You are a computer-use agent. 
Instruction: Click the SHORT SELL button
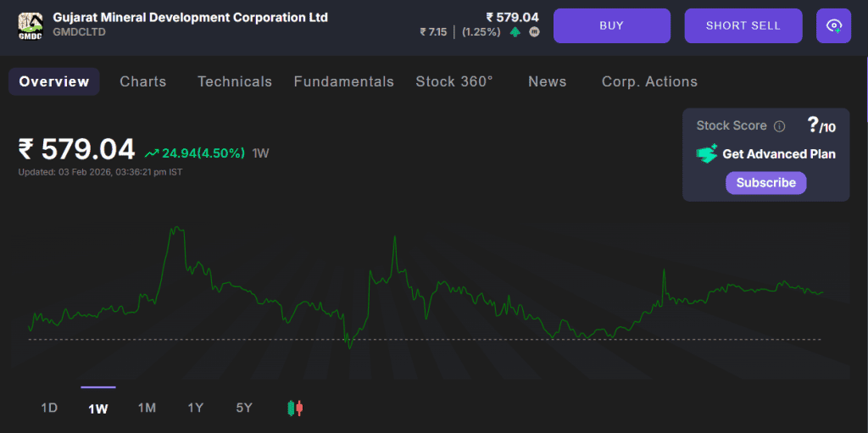click(743, 25)
